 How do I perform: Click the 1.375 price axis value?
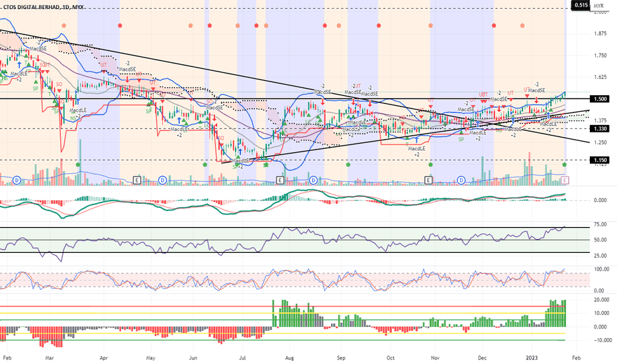pyautogui.click(x=600, y=120)
